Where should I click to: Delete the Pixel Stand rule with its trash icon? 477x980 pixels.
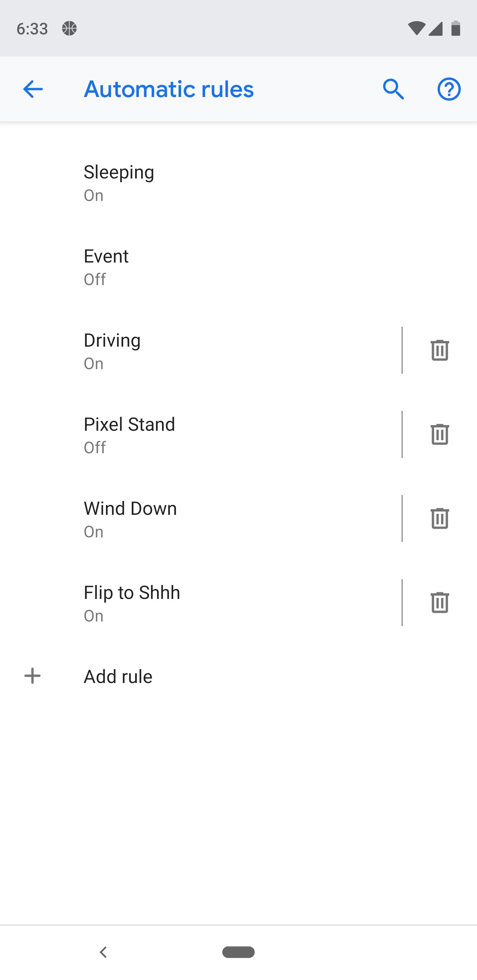point(440,434)
